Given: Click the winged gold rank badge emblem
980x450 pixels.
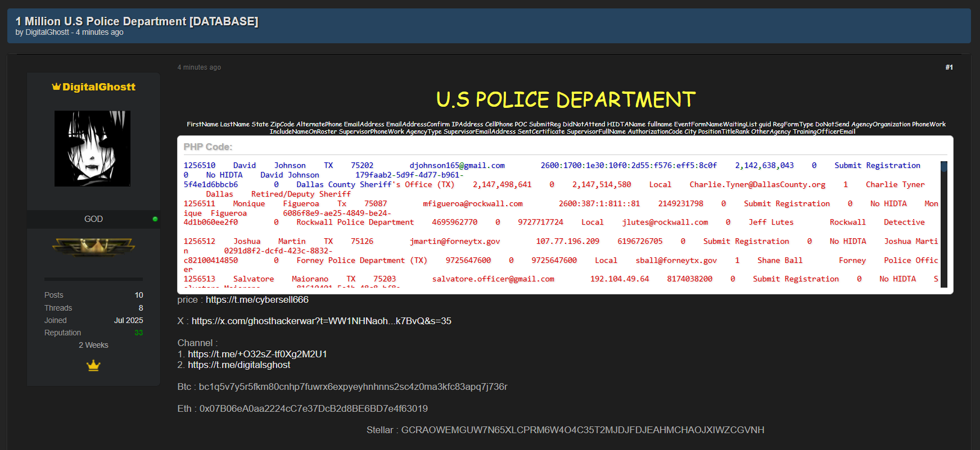Looking at the screenshot, I should 93,246.
